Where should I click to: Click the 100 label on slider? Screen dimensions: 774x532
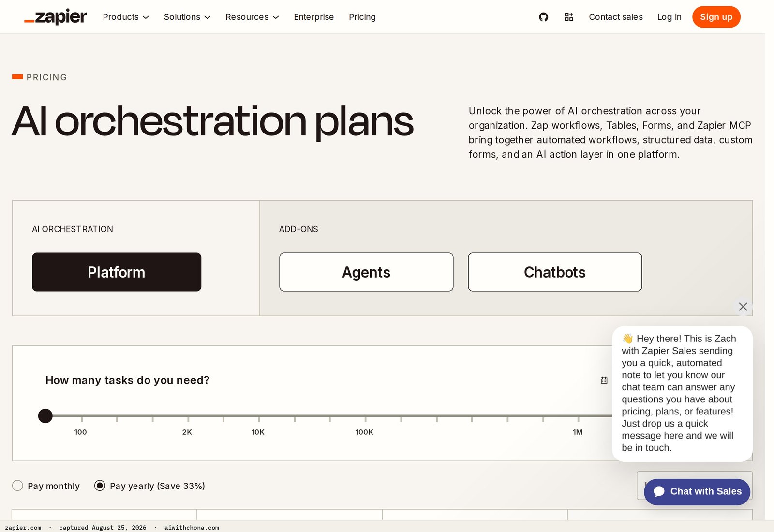coord(80,432)
